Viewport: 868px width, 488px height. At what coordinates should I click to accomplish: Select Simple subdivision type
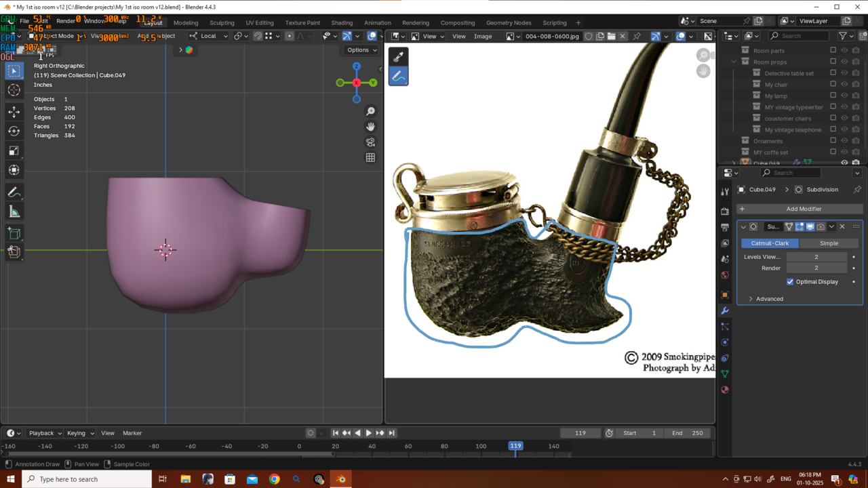pos(829,243)
